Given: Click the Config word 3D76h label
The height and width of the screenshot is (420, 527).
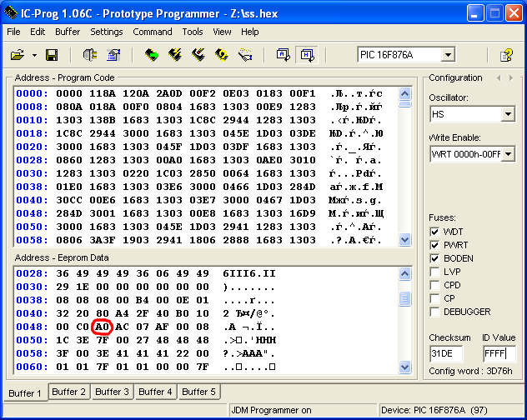Looking at the screenshot, I should click(x=470, y=371).
